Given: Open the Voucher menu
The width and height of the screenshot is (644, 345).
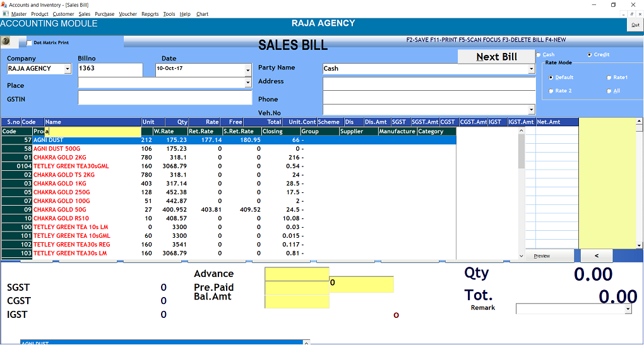Looking at the screenshot, I should point(128,14).
